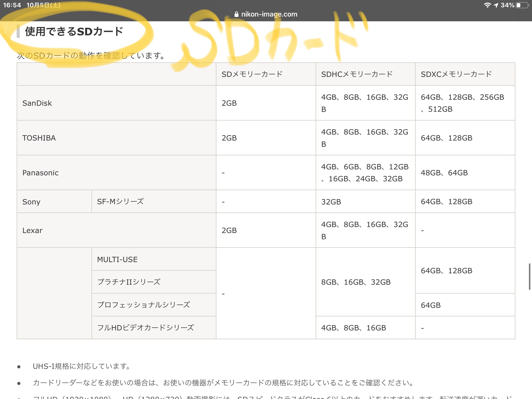Viewport: 532px width, 399px height.
Task: Select the プロフェッショナルシリーズ cell
Action: [x=154, y=305]
